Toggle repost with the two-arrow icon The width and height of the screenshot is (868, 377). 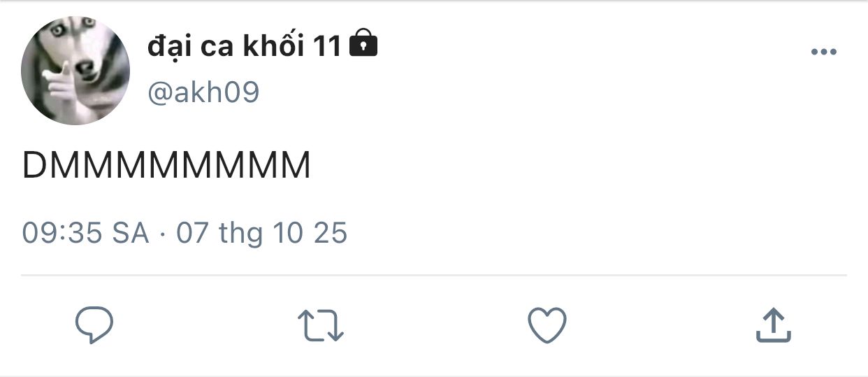[x=321, y=326]
